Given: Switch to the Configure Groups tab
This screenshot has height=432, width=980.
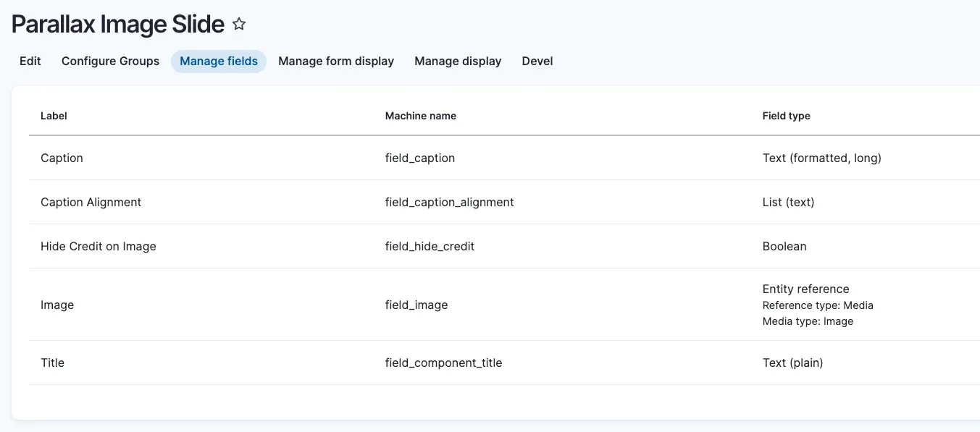Looking at the screenshot, I should point(110,62).
